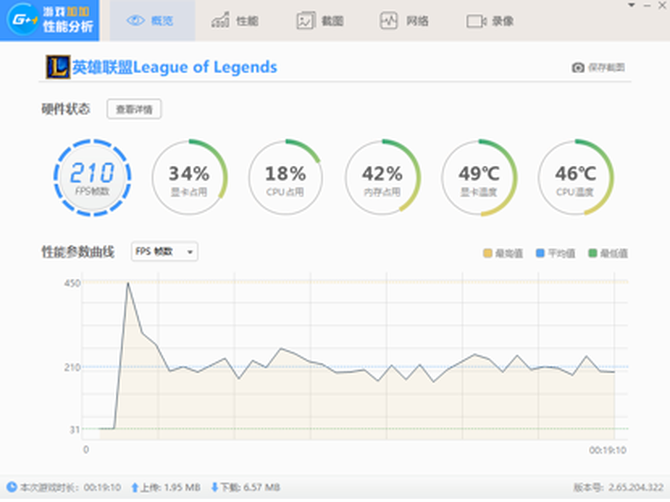
Task: Click the clock icon in status bar
Action: (x=12, y=487)
